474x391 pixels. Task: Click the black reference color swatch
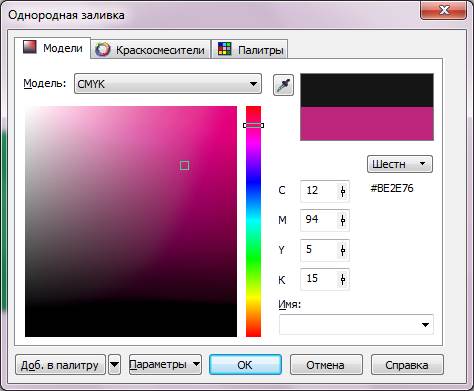(367, 90)
